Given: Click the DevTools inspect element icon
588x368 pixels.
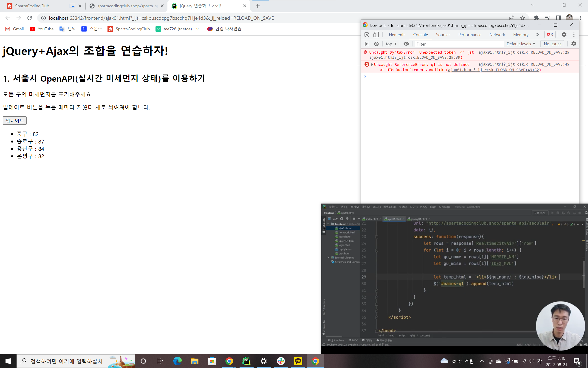Looking at the screenshot, I should click(367, 35).
